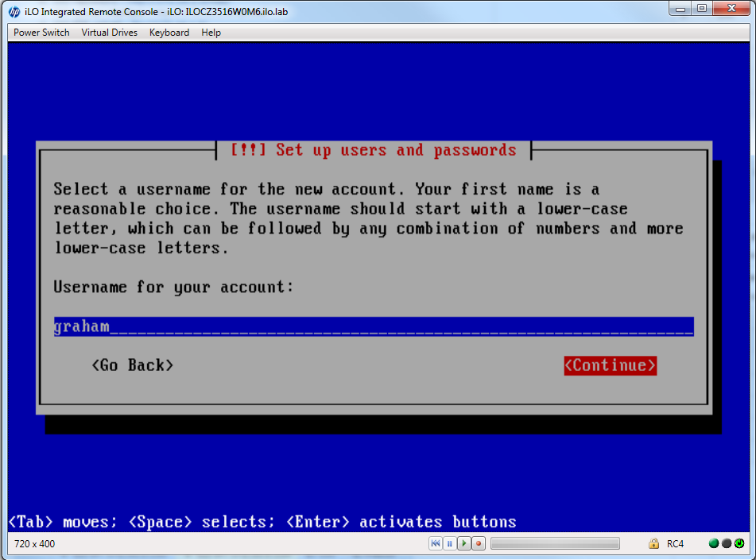The width and height of the screenshot is (756, 560).
Task: Click the padlock encryption icon
Action: click(653, 543)
